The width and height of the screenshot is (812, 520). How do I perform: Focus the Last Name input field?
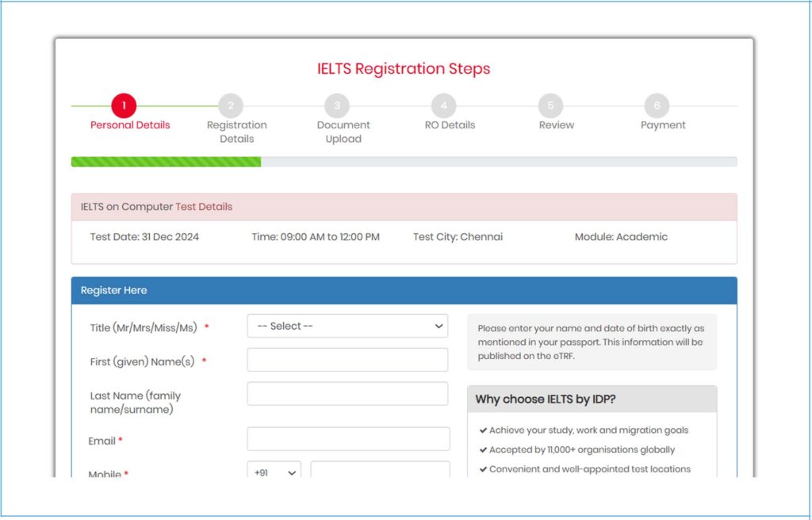pyautogui.click(x=347, y=394)
